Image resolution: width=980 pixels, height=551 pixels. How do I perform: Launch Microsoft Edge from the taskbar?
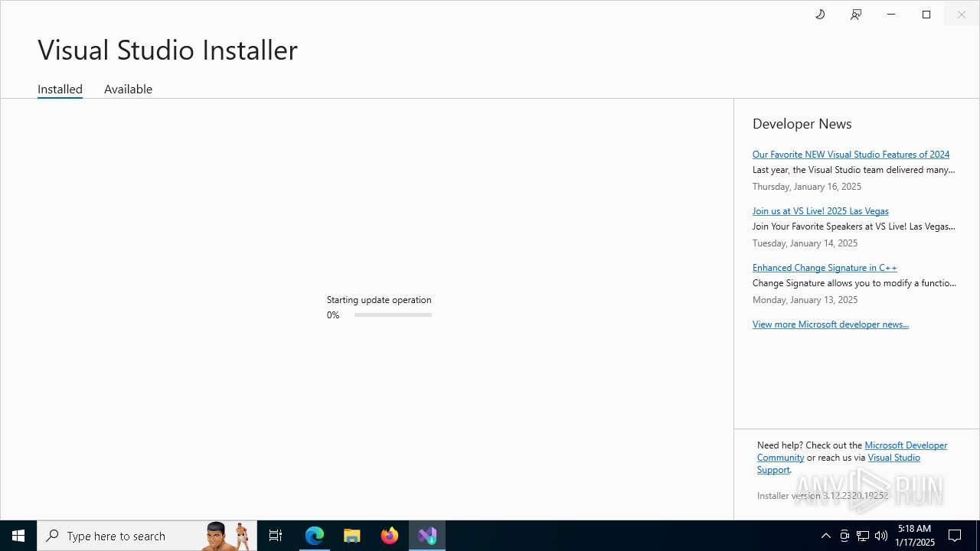[315, 536]
